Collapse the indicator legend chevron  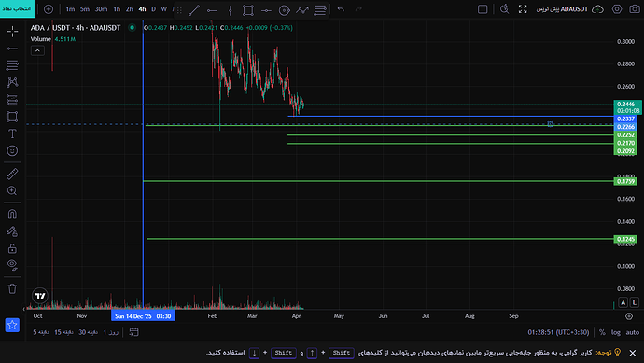pos(37,50)
